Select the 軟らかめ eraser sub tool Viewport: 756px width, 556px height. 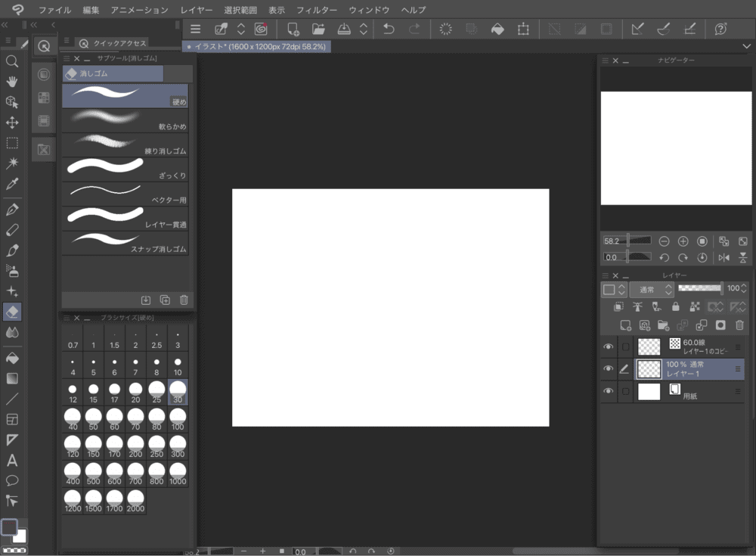coord(125,120)
